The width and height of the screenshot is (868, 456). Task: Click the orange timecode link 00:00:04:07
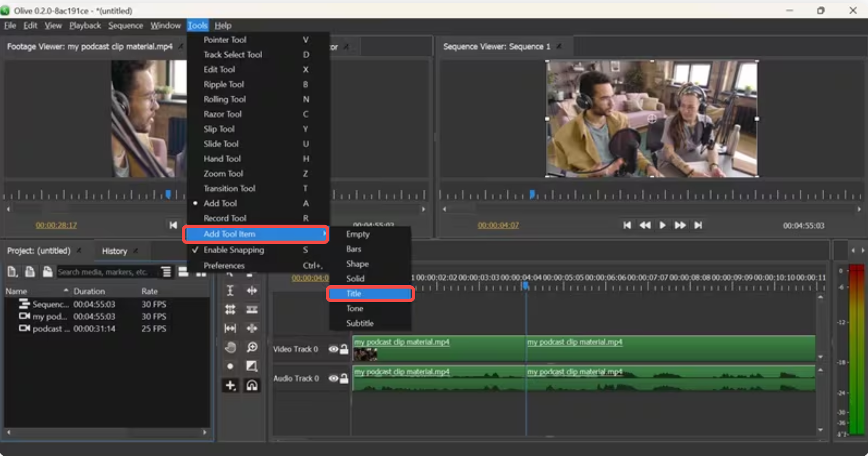498,225
